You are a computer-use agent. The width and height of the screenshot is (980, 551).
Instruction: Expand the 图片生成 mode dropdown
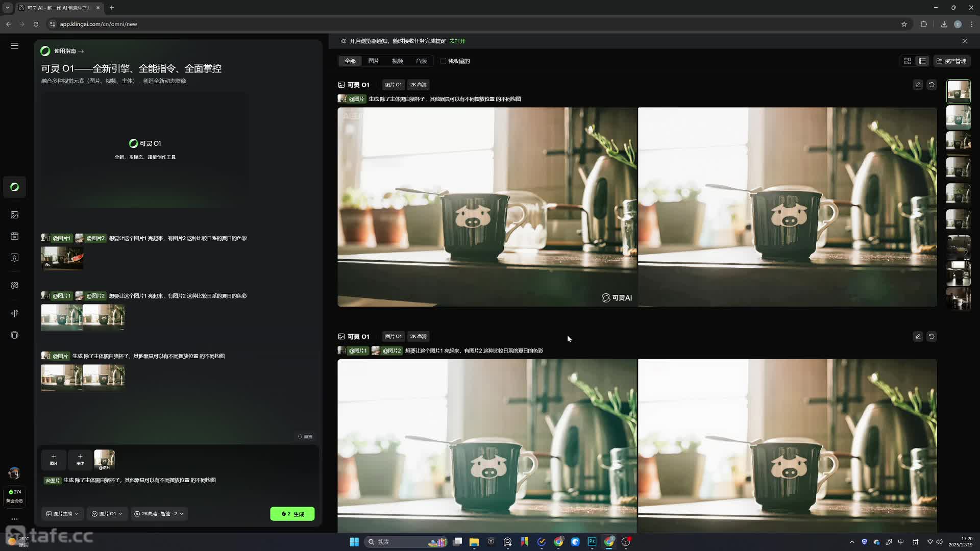[x=62, y=514]
